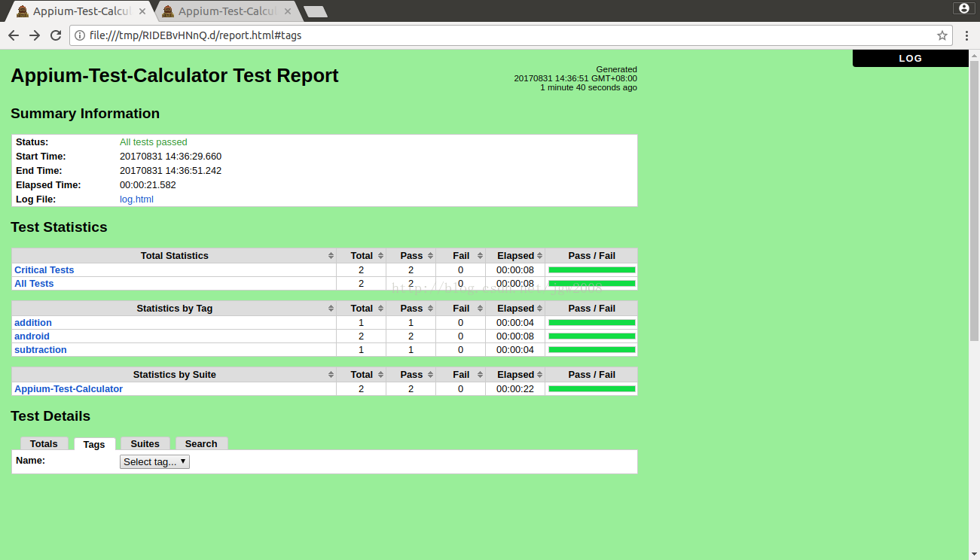The width and height of the screenshot is (980, 560).
Task: Sort Statistics by Suite table by Elapsed
Action: pyautogui.click(x=515, y=375)
